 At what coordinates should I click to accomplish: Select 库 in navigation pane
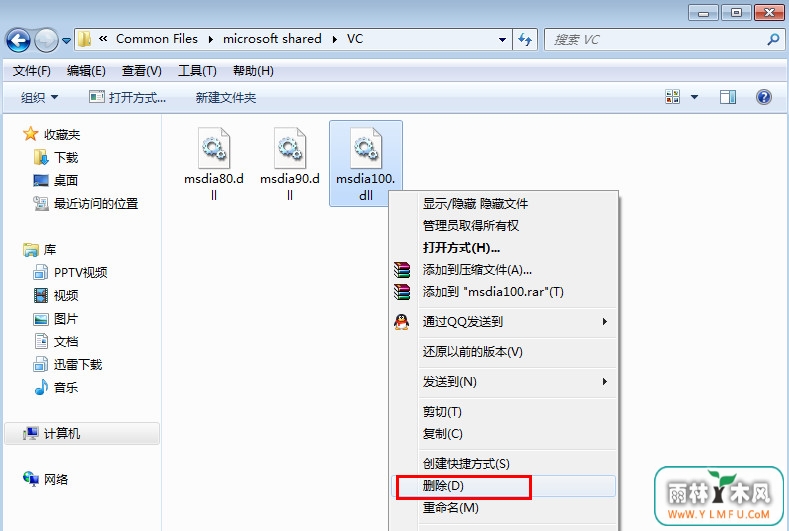coord(40,250)
